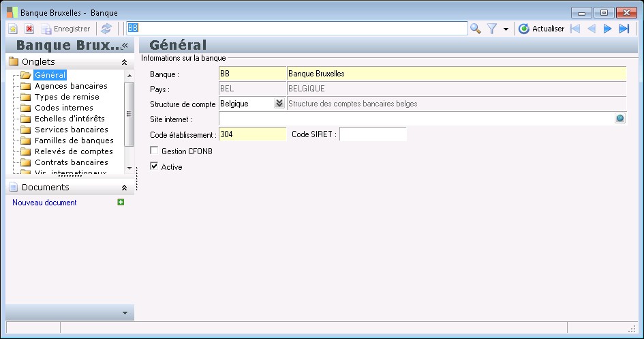
Task: Click the magnifying glass search icon
Action: (x=475, y=29)
